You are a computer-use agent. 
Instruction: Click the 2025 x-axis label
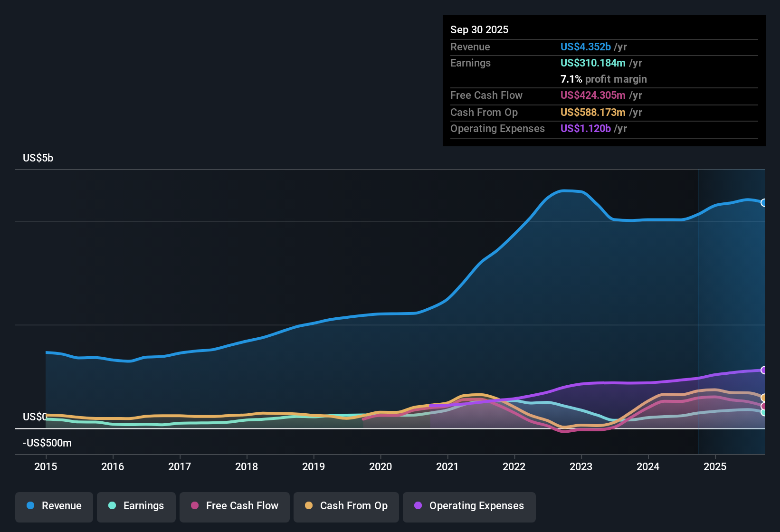[x=715, y=466]
